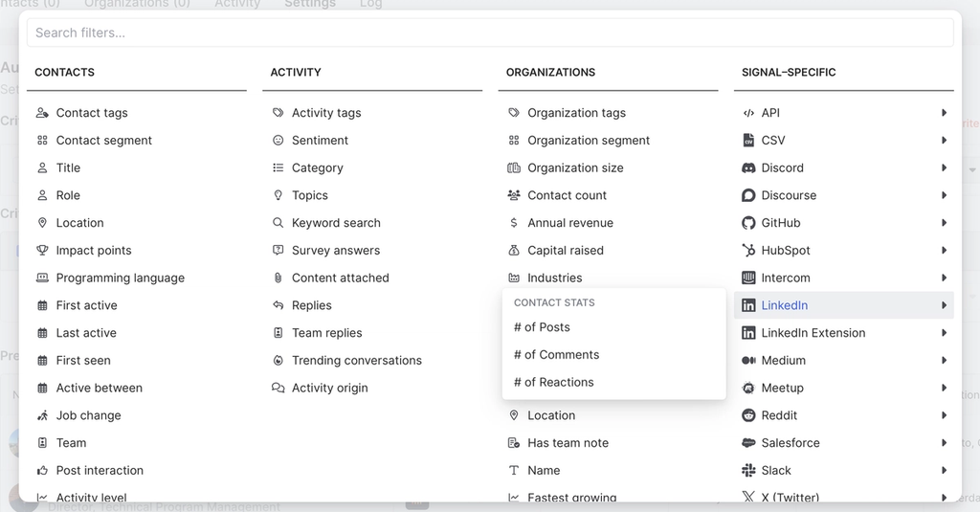Screen dimensions: 980x512
Task: Choose the # of Comments filter
Action: [556, 355]
